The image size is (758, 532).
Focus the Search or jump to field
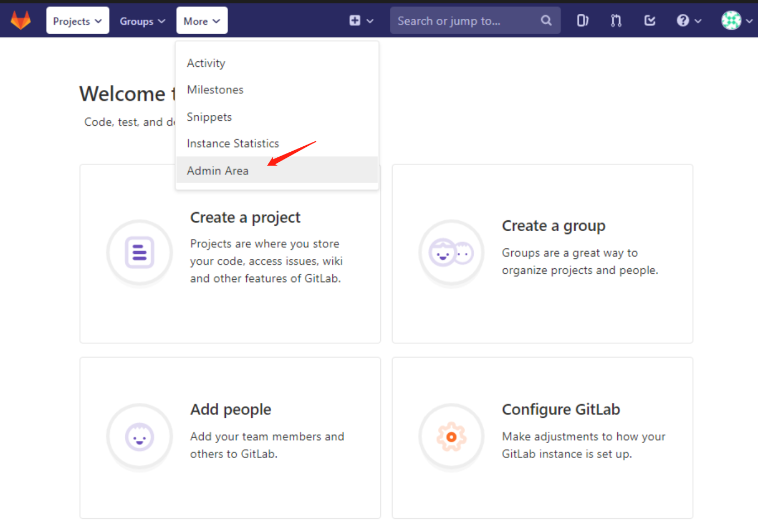tap(475, 21)
